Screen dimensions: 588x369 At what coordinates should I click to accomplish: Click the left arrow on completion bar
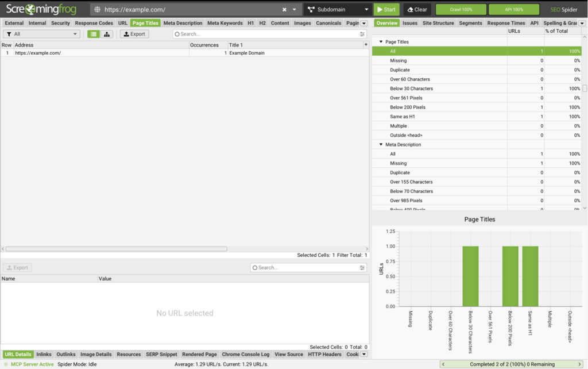pos(443,364)
